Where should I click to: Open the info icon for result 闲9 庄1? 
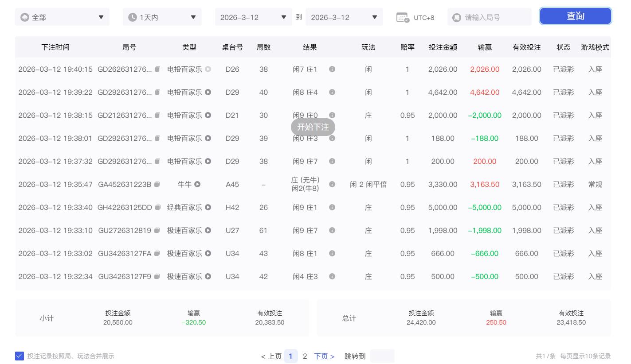(x=332, y=207)
